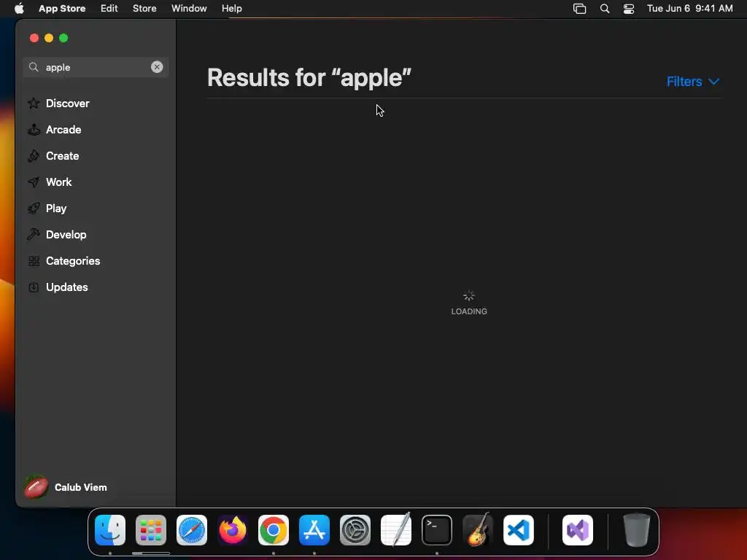Launch Google Chrome from the Dock
This screenshot has width=747, height=560.
[x=274, y=530]
